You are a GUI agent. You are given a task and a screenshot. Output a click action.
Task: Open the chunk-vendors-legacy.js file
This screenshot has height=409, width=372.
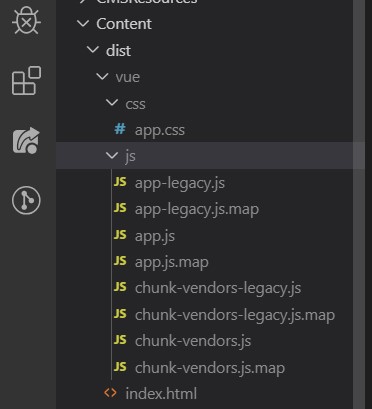(x=218, y=288)
